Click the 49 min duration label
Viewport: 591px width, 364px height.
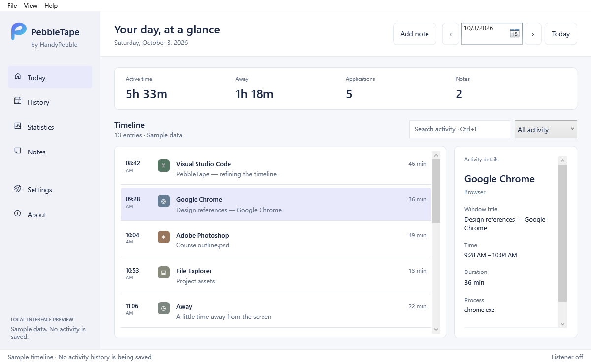[x=417, y=235]
